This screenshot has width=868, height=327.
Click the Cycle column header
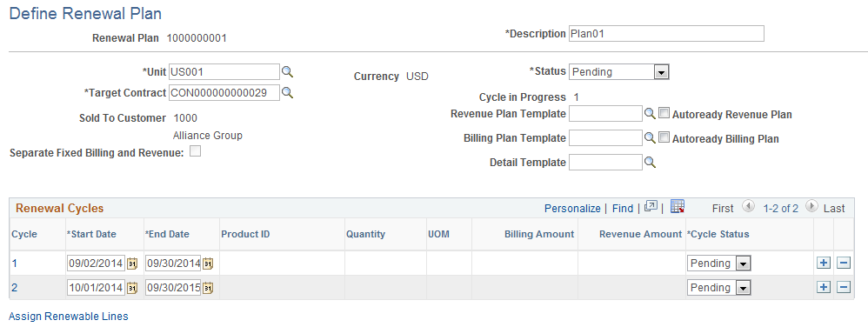pos(24,234)
